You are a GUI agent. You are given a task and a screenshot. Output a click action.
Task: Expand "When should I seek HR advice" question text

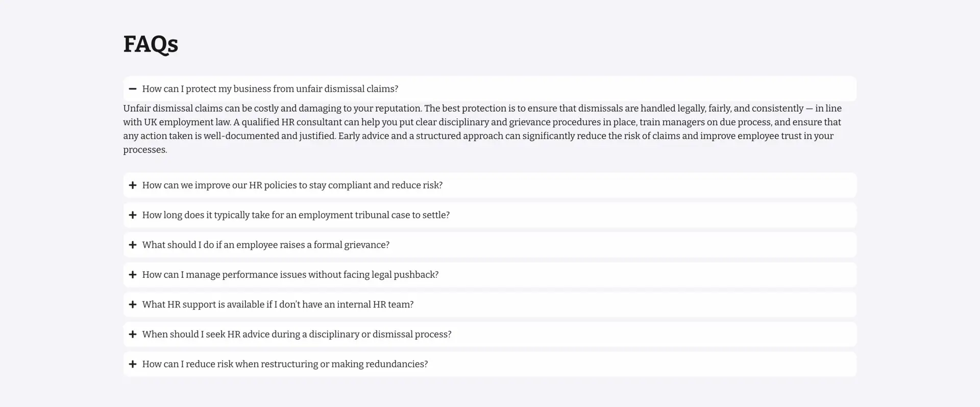(297, 334)
